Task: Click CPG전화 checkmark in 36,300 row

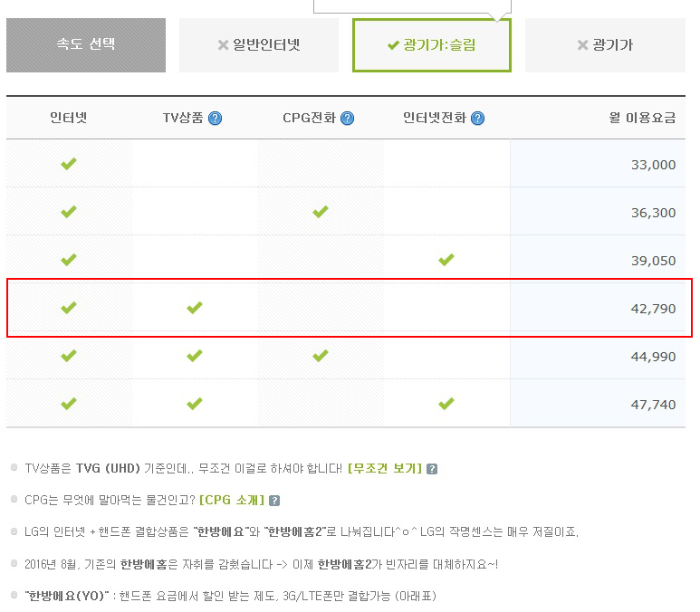Action: 320,212
